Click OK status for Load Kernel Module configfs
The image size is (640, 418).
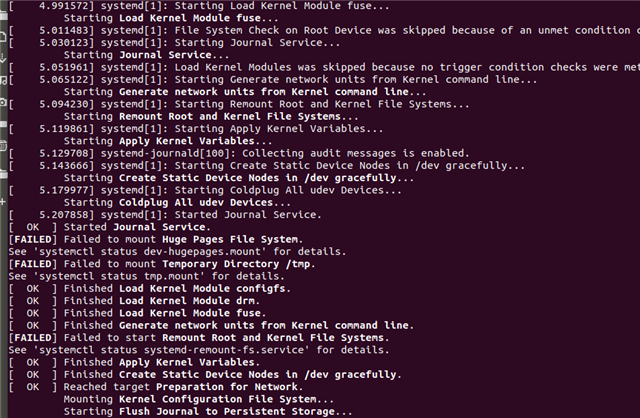click(33, 288)
